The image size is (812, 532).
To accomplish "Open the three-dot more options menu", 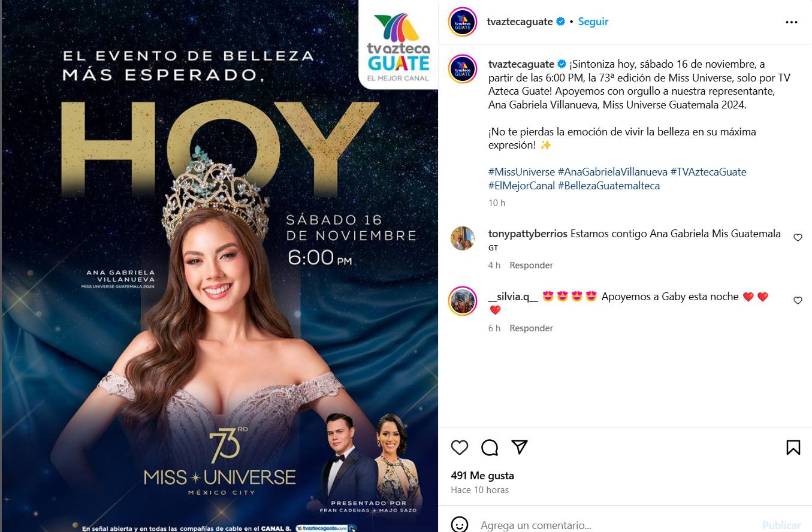I will 791,22.
